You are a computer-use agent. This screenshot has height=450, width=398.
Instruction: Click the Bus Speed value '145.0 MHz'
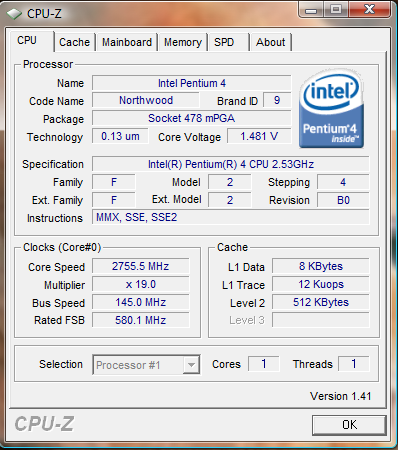[141, 302]
